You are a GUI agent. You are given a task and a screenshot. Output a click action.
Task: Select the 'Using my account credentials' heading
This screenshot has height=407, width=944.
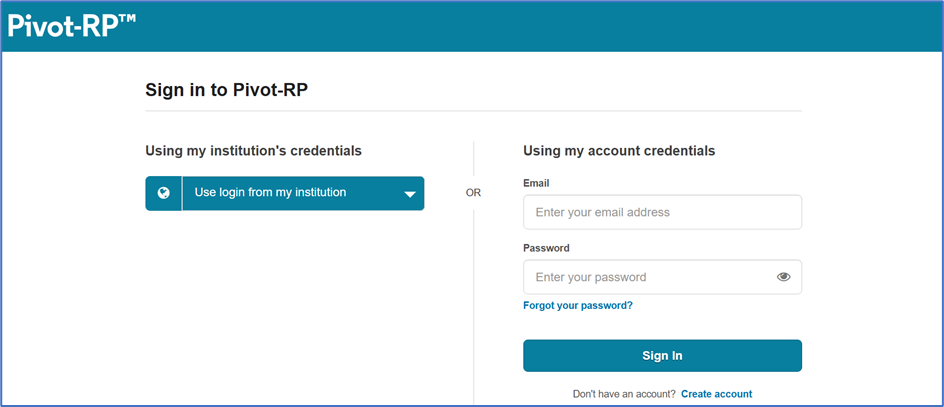[619, 151]
